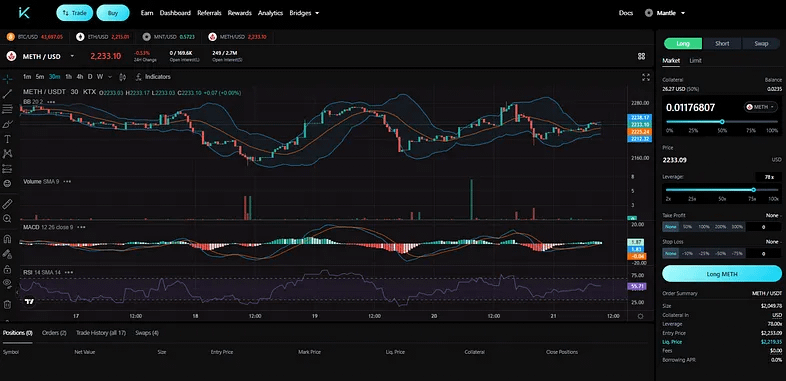Toggle hide all drawings eye icon
This screenshot has width=786, height=381.
pyautogui.click(x=8, y=284)
